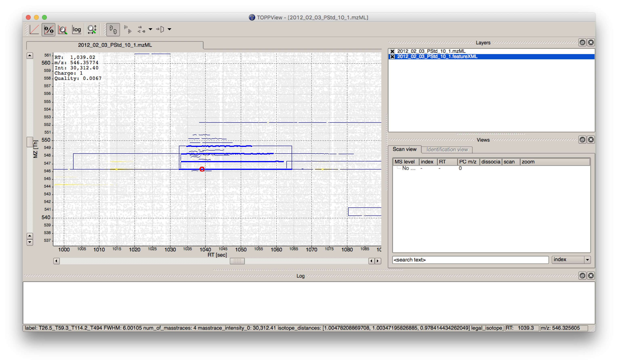Click inside the Log text area
This screenshot has height=364, width=618.
(x=309, y=303)
